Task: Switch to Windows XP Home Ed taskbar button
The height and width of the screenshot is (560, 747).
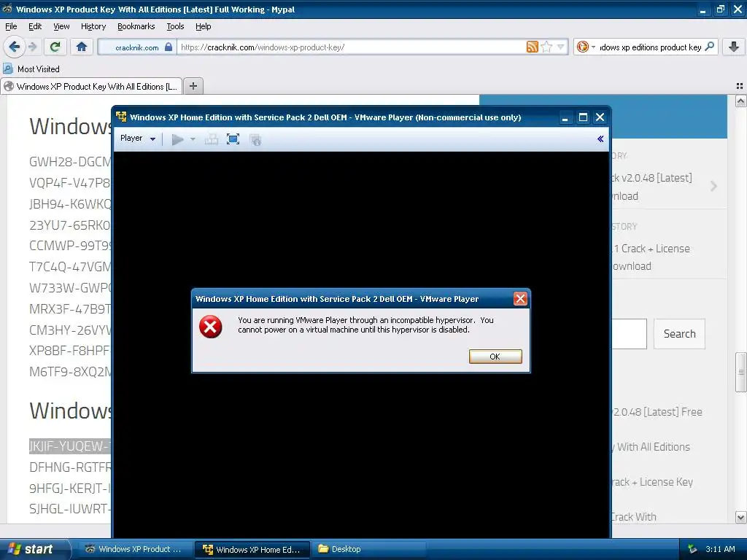Action: [x=252, y=550]
